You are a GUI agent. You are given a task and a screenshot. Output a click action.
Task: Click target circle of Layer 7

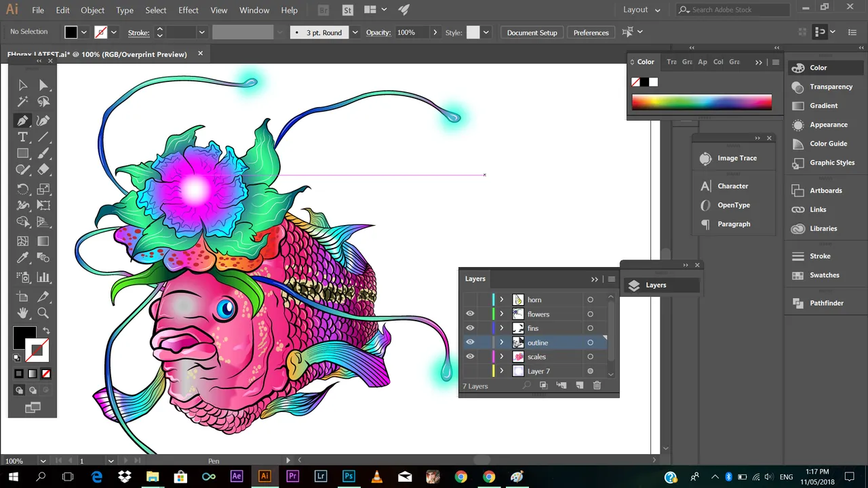590,371
